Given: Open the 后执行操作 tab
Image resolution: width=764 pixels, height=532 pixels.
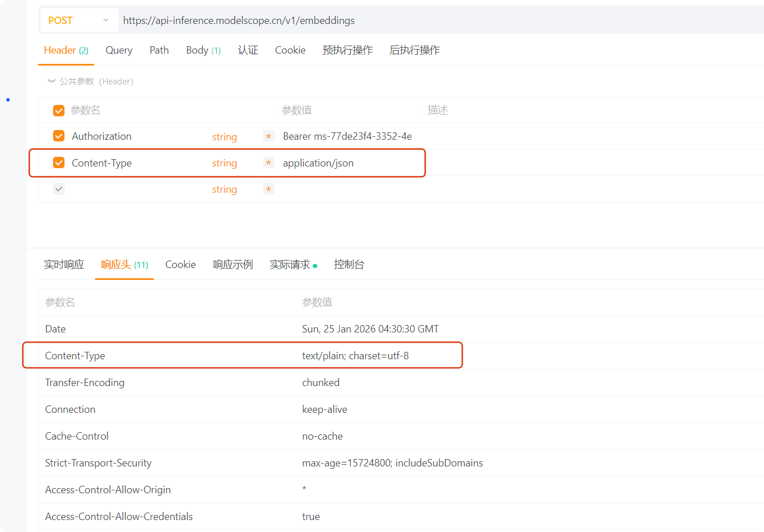Looking at the screenshot, I should (x=415, y=50).
